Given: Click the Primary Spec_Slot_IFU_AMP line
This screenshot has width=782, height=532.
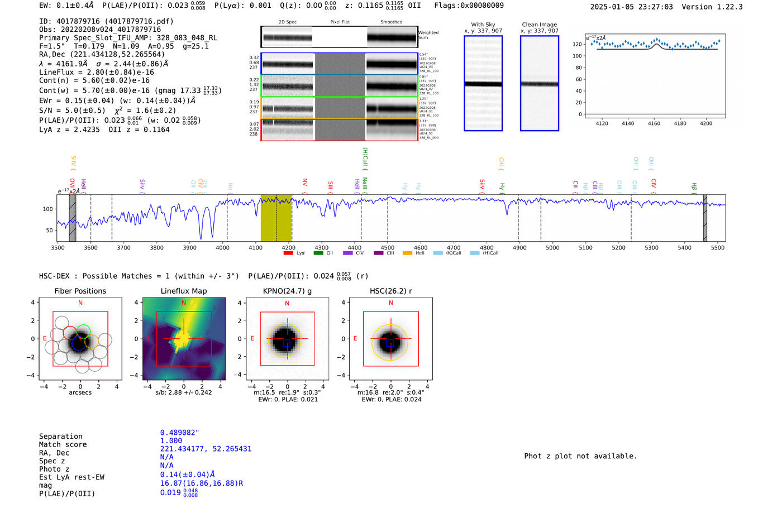Looking at the screenshot, I should [x=128, y=38].
